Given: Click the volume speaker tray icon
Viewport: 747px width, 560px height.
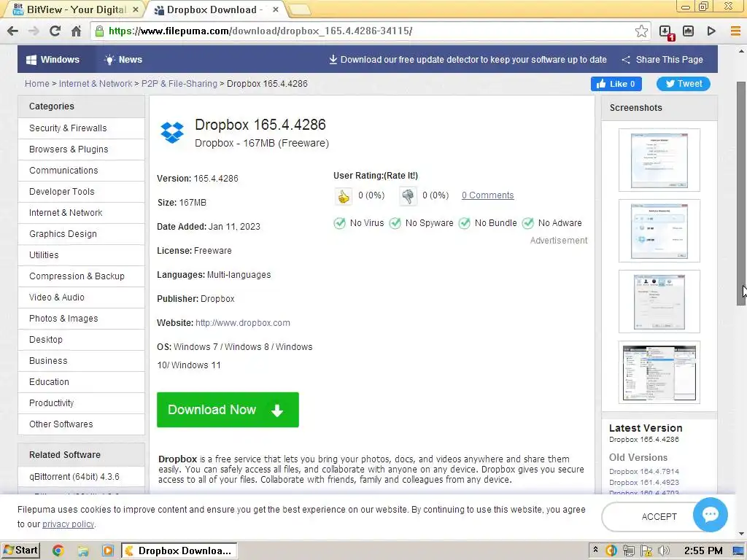Looking at the screenshot, I should pyautogui.click(x=663, y=551).
